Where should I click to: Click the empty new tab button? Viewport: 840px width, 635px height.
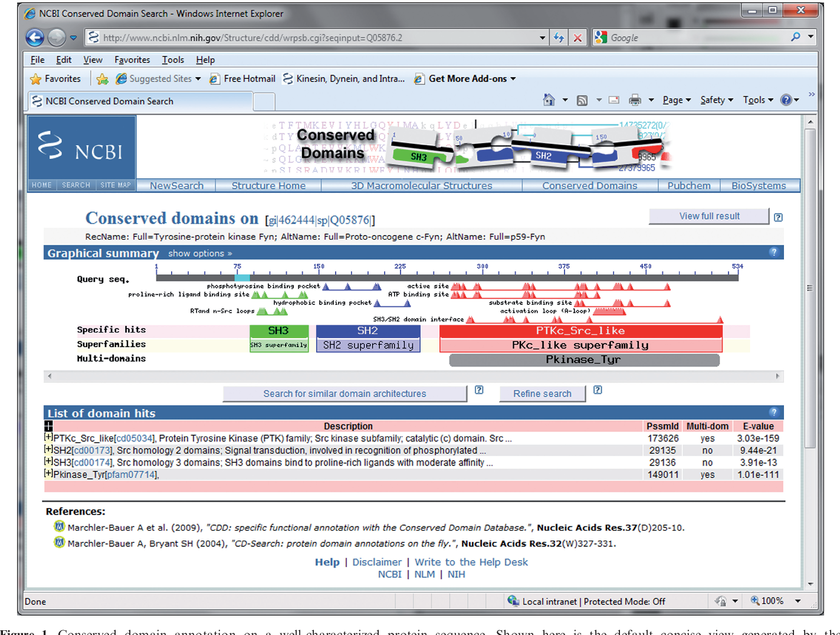(x=264, y=102)
